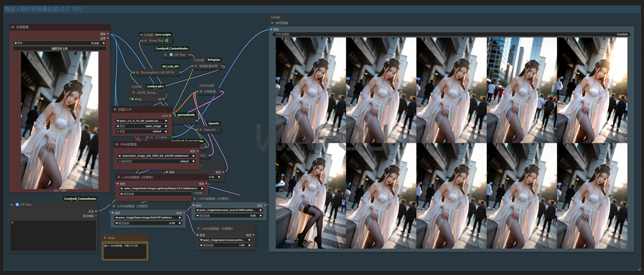Image resolution: width=644 pixels, height=275 pixels.
Task: Click the collapse square on 加载CLIP node
Action: click(115, 109)
